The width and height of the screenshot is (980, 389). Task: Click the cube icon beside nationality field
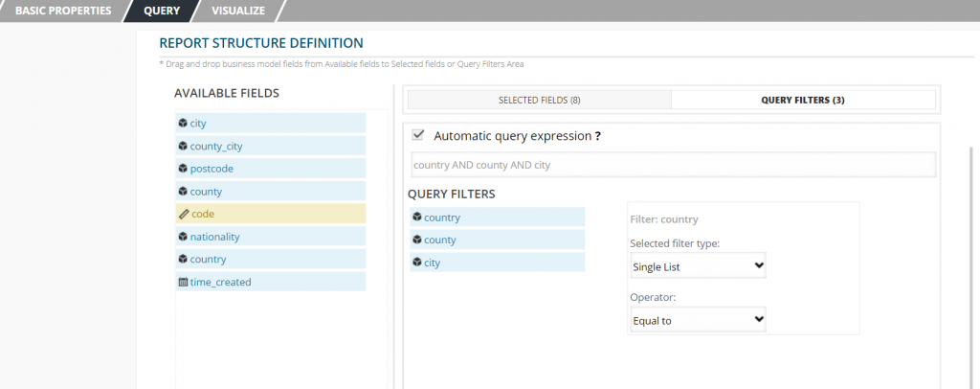coord(183,237)
